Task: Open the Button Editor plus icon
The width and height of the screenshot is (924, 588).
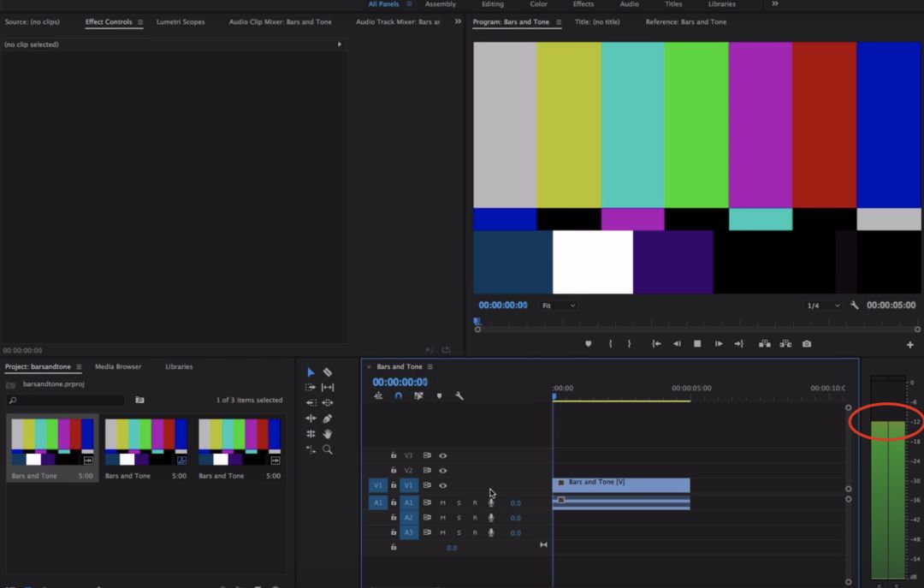Action: [909, 344]
